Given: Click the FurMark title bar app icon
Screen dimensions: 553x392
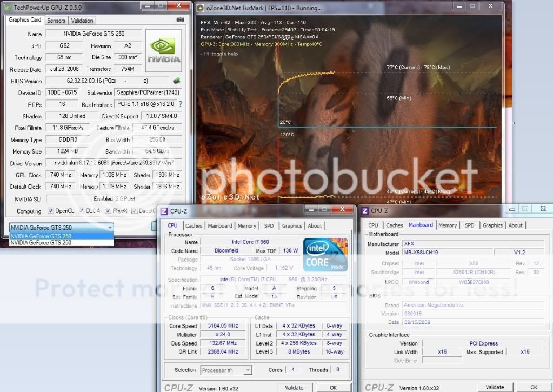Looking at the screenshot, I should pos(200,8).
